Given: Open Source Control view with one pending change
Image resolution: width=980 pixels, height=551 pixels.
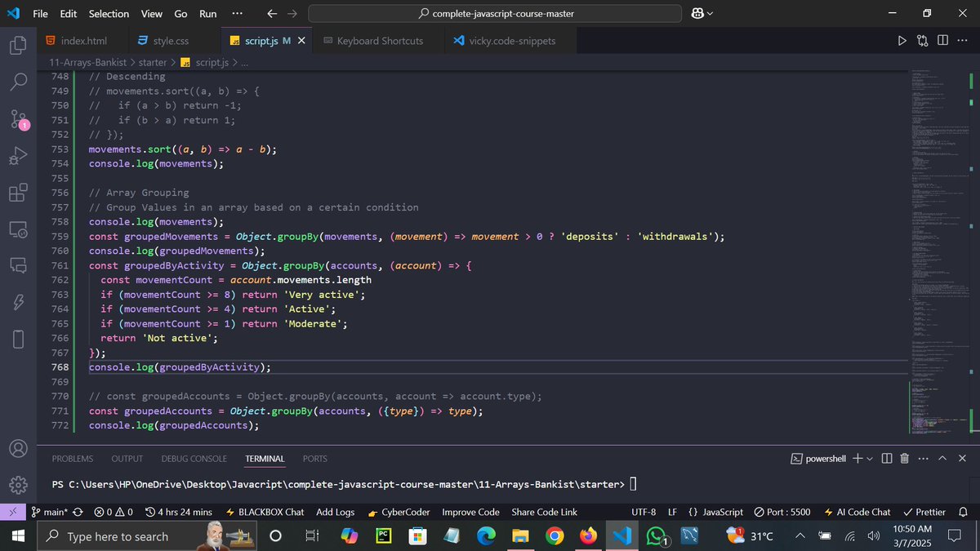Looking at the screenshot, I should 18,119.
